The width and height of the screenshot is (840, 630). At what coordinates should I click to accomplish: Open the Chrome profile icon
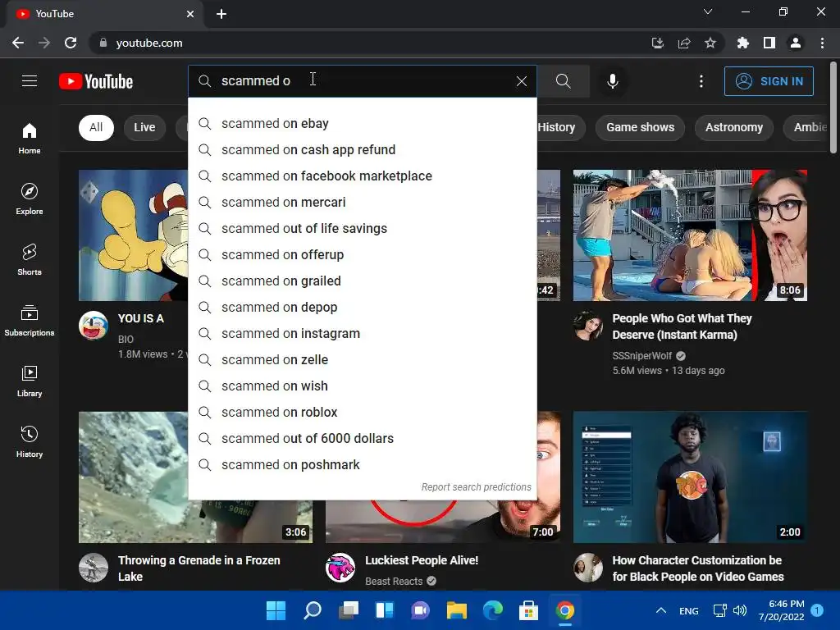[x=796, y=43]
